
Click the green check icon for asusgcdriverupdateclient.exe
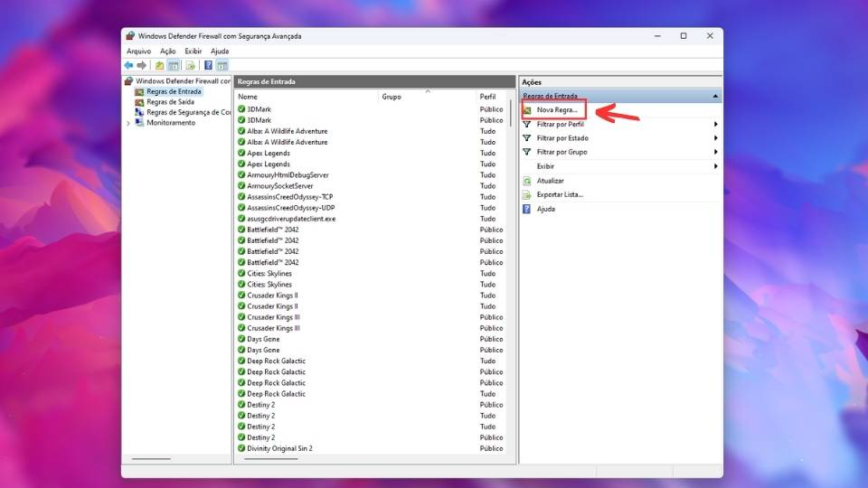241,219
